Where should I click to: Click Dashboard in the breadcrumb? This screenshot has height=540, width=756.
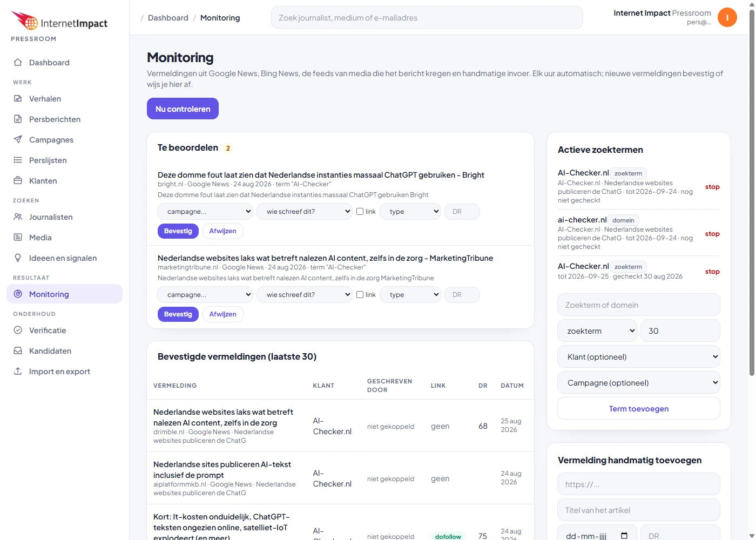168,18
